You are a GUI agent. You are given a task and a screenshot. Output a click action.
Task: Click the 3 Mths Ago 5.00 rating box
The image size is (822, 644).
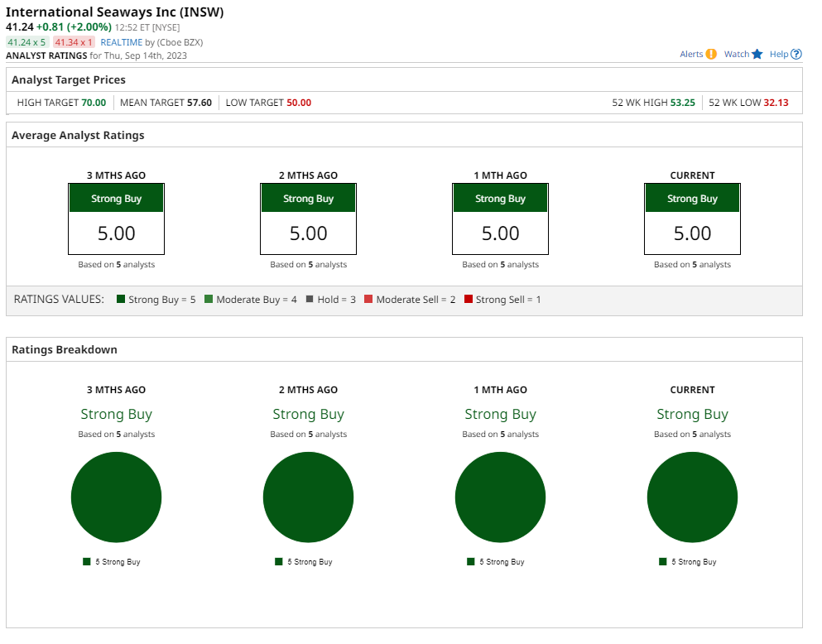coord(116,219)
